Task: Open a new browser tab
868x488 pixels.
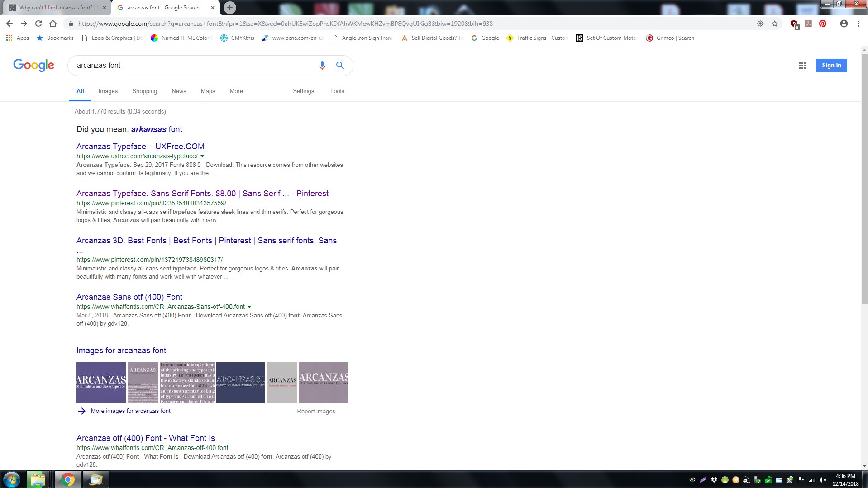Action: click(230, 8)
